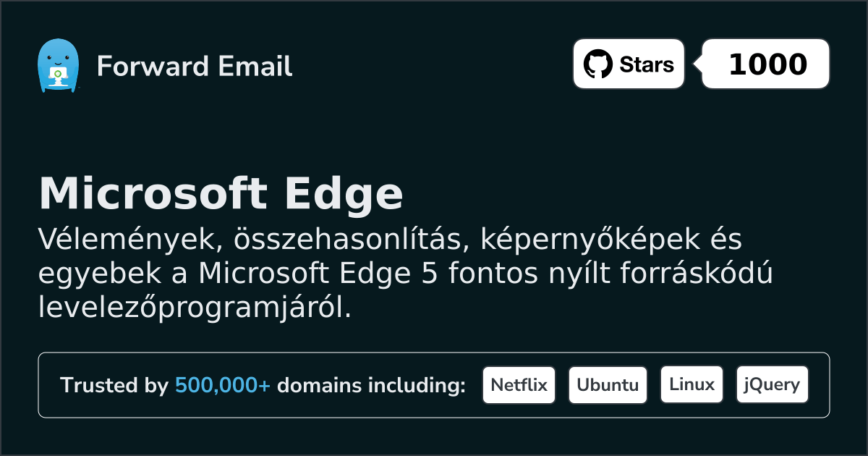Pick the Linux badge
The height and width of the screenshot is (456, 868).
tap(692, 385)
